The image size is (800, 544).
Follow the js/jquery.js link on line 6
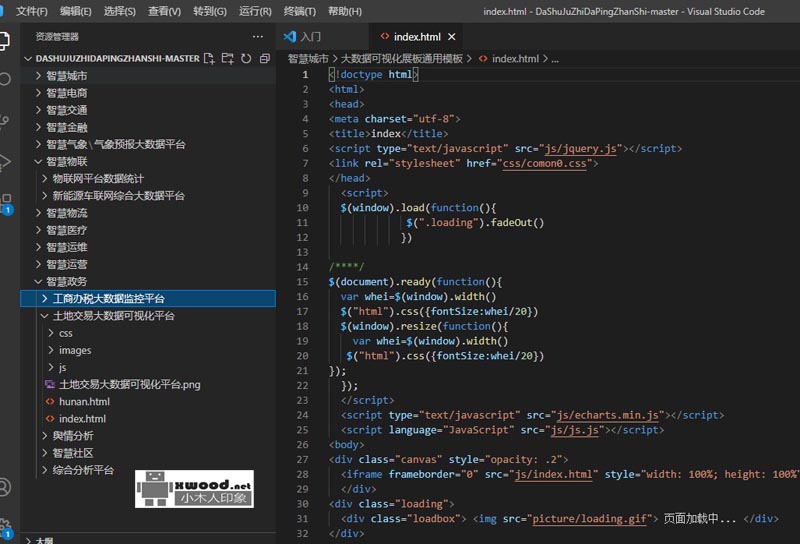pos(581,149)
